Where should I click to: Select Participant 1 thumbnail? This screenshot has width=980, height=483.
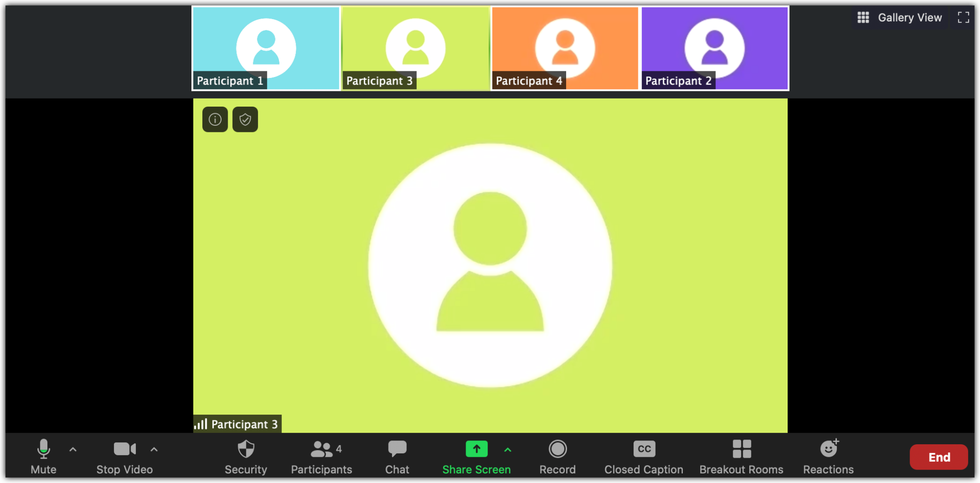266,48
